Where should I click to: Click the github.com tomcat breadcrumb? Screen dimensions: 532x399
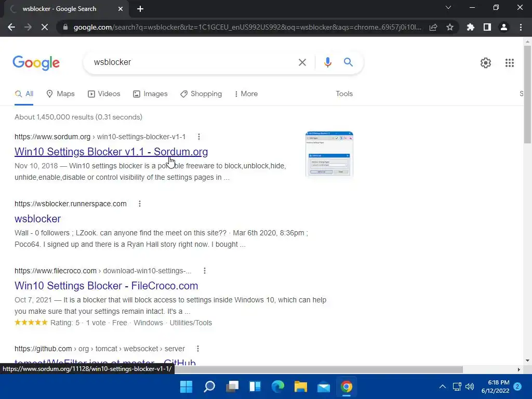(100, 349)
